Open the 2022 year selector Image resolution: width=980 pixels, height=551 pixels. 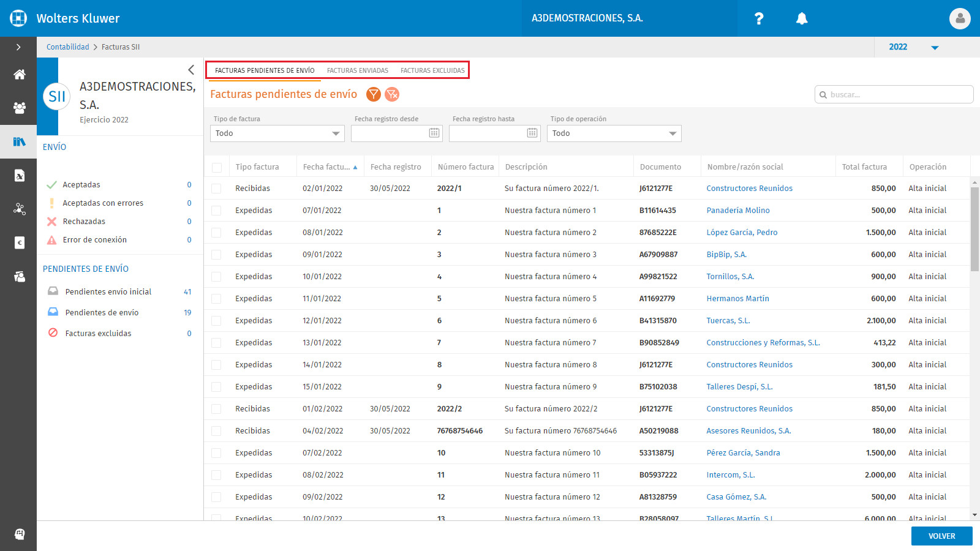click(x=913, y=47)
